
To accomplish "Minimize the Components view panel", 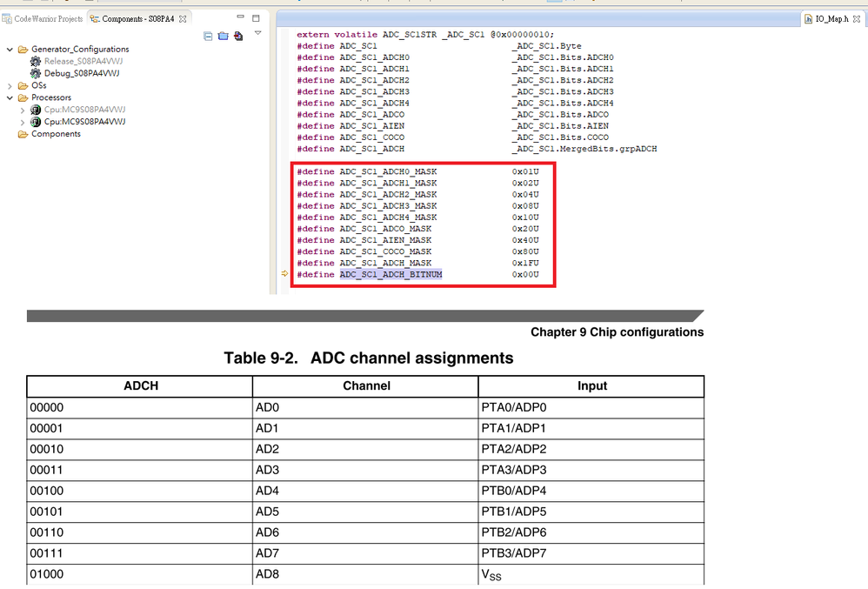I will [240, 17].
